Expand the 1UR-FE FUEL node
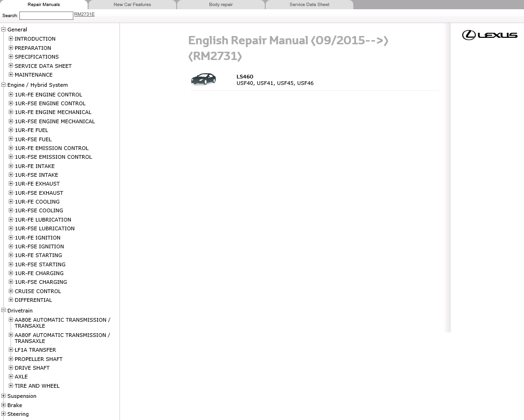 click(11, 130)
